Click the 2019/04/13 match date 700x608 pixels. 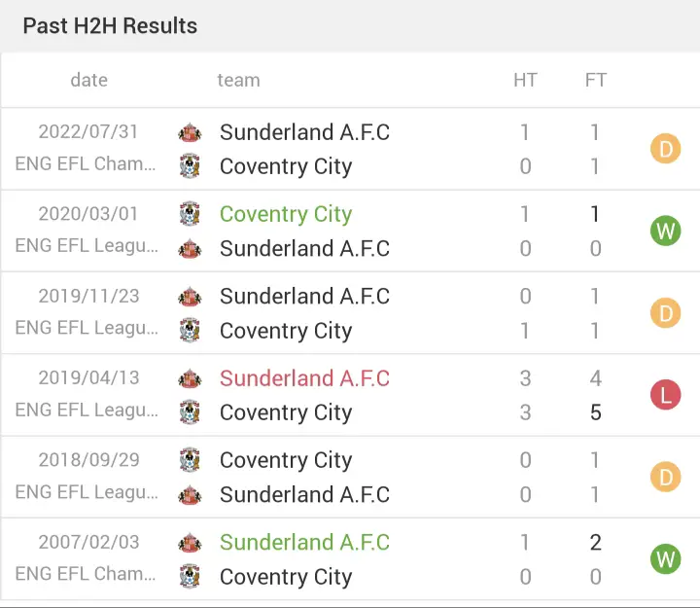pyautogui.click(x=88, y=378)
